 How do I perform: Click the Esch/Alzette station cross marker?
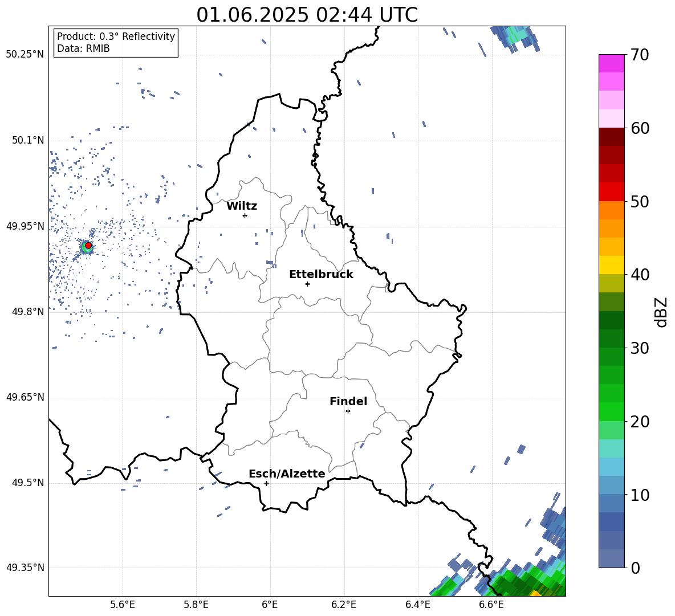pos(266,483)
